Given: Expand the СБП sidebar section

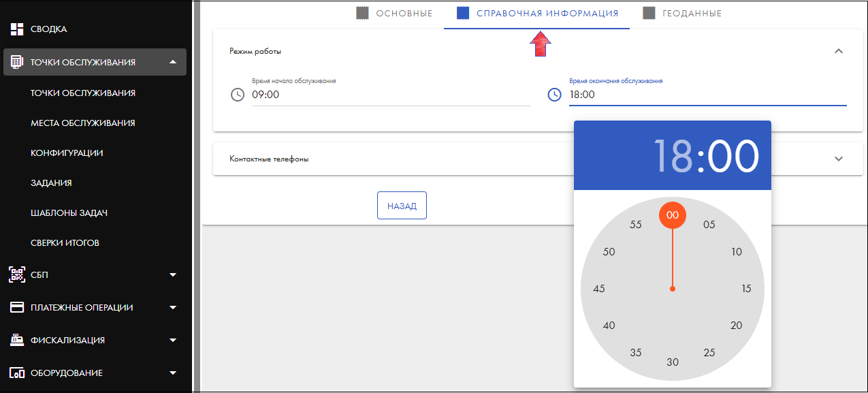Looking at the screenshot, I should (173, 274).
